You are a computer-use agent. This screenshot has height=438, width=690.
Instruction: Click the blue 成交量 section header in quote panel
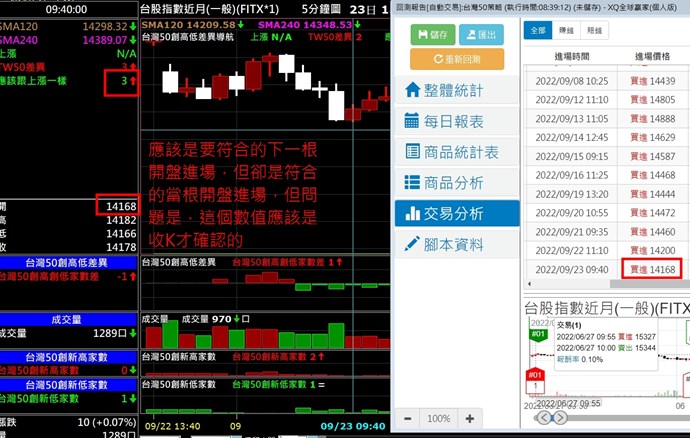67,320
